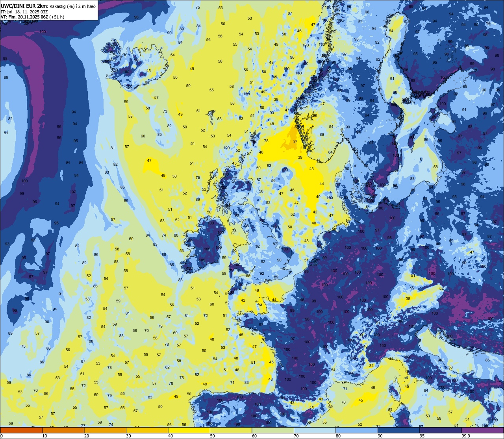Screen dimensions: 504x439
Task: Click the 30–40 legend color segment
Action: (x=147, y=430)
